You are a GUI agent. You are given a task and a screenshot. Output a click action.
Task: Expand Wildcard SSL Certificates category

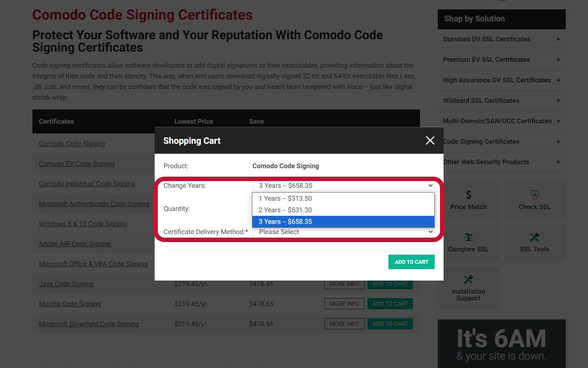coord(481,101)
